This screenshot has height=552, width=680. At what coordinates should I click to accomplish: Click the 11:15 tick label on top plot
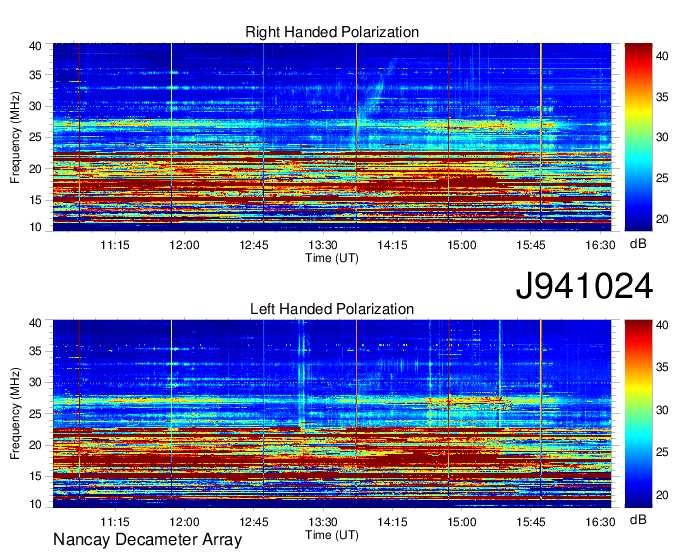[115, 245]
